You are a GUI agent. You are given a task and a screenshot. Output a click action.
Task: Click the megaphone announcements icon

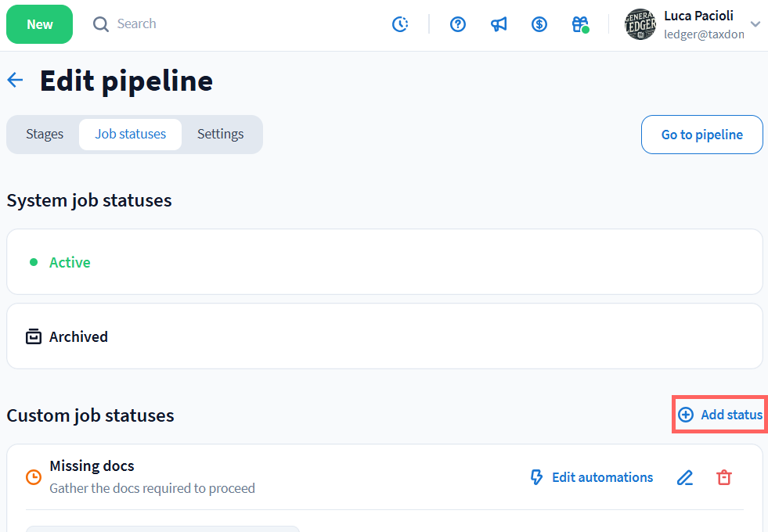(499, 24)
